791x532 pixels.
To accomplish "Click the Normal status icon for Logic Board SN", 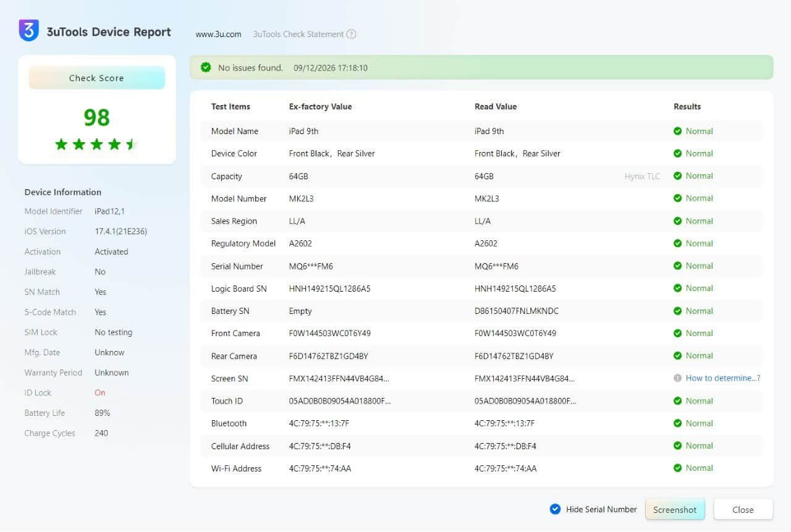I will [678, 289].
